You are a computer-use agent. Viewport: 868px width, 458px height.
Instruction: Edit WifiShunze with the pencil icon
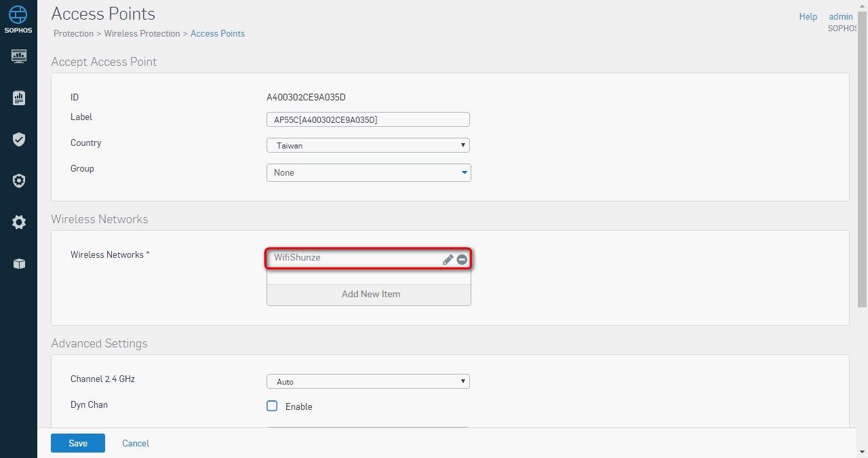coord(448,259)
